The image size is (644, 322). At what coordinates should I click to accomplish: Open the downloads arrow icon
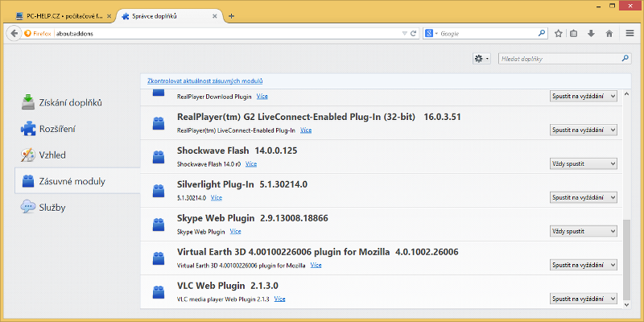pos(592,33)
